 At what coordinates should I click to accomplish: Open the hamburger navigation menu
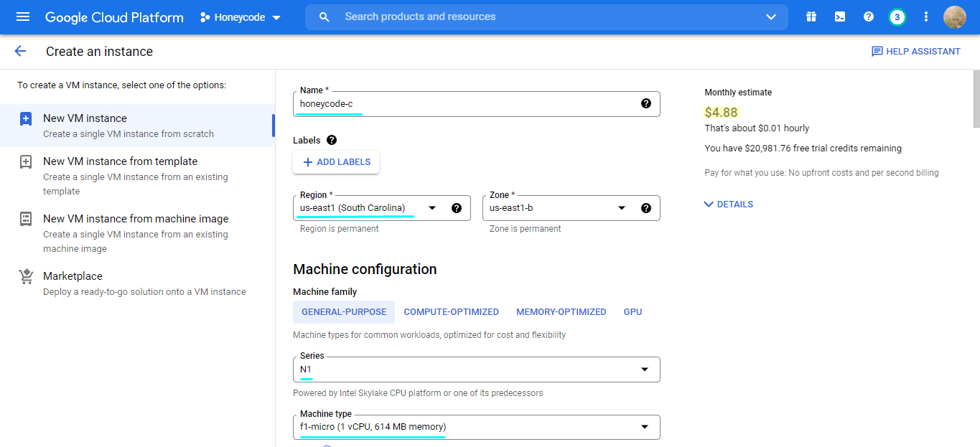click(x=23, y=17)
